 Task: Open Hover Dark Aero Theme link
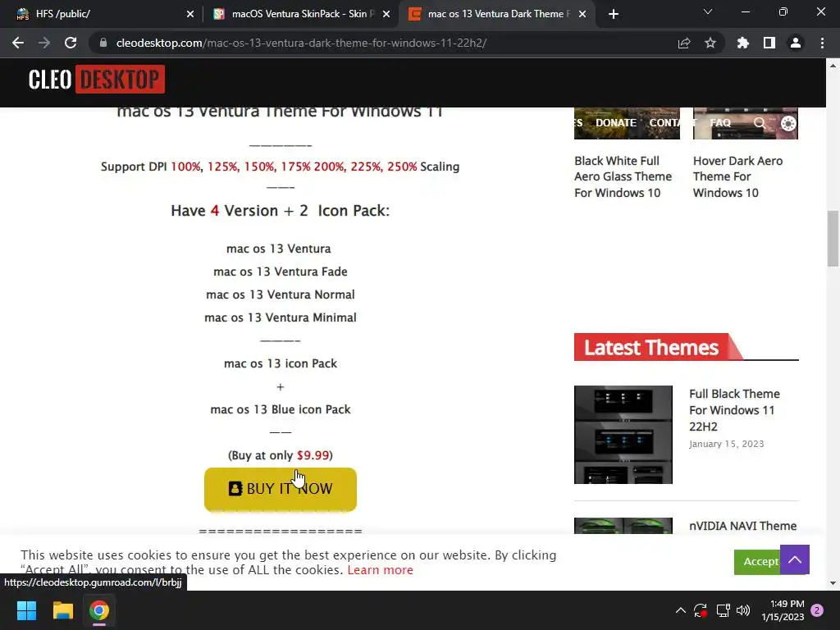click(737, 177)
